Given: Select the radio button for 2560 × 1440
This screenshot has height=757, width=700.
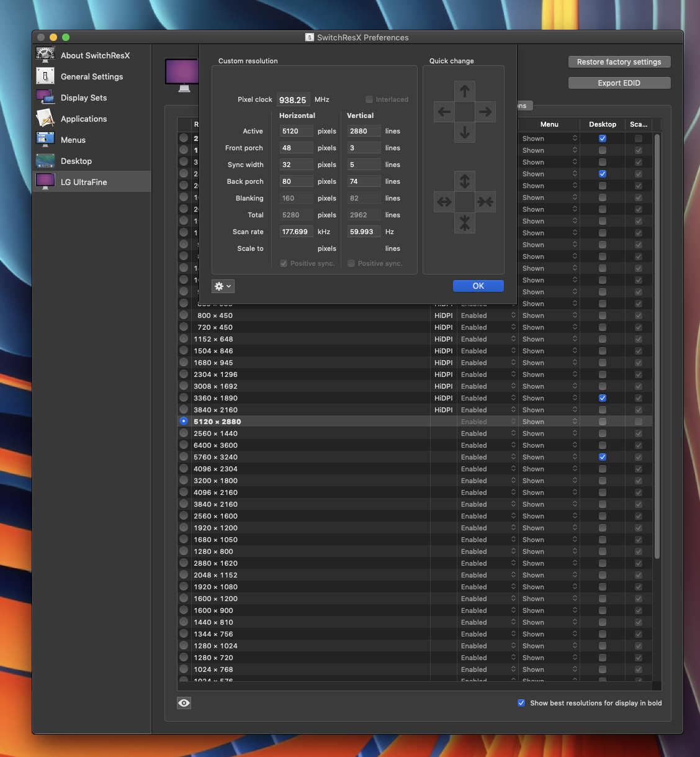Looking at the screenshot, I should (184, 433).
